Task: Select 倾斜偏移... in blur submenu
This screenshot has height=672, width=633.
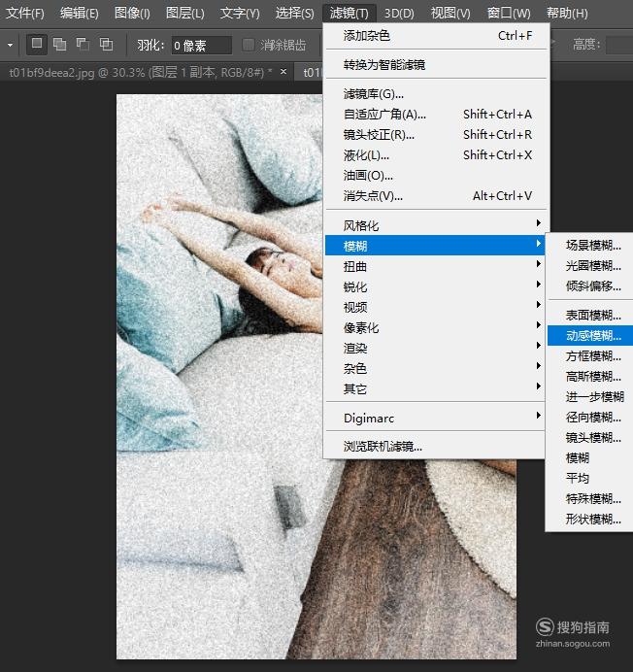Action: pos(590,286)
